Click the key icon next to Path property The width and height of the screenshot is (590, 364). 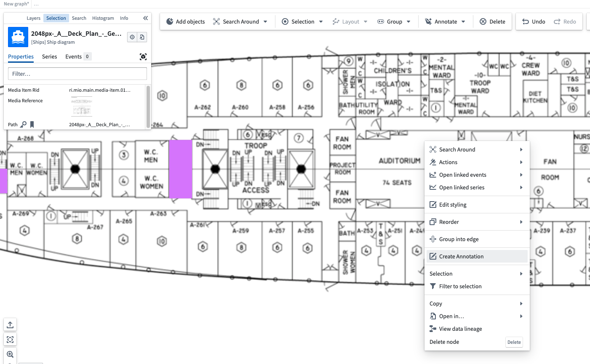(x=24, y=125)
